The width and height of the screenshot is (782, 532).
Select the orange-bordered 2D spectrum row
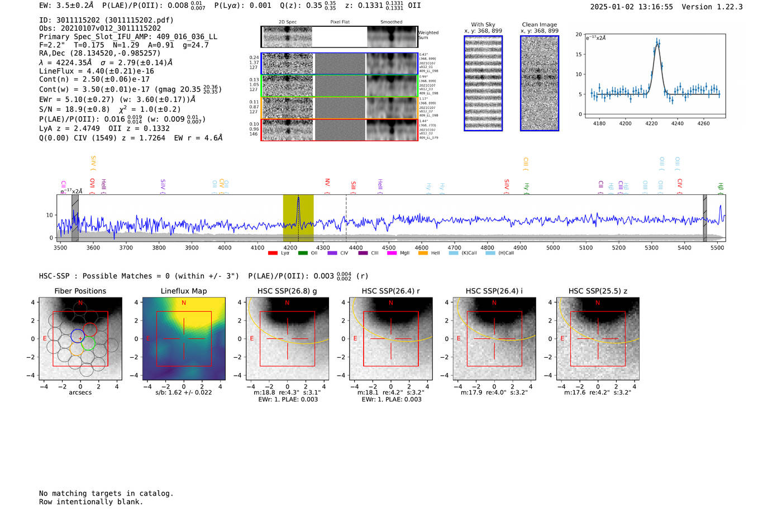(x=339, y=108)
